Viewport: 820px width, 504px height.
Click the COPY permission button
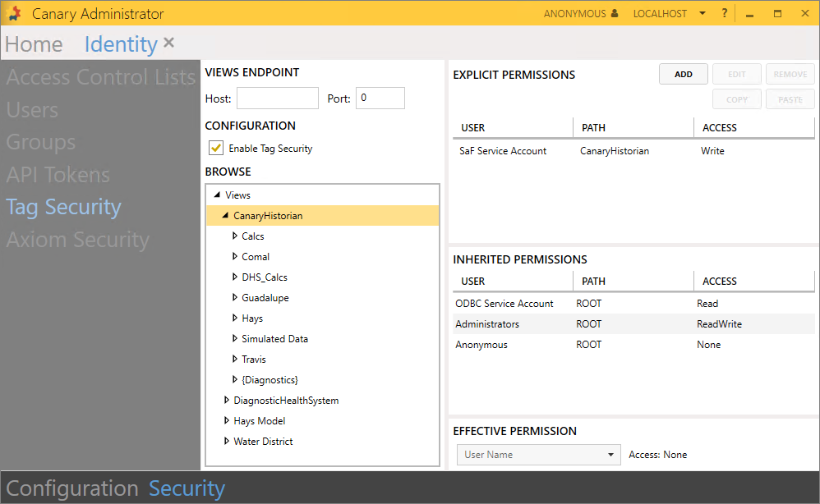click(x=737, y=99)
